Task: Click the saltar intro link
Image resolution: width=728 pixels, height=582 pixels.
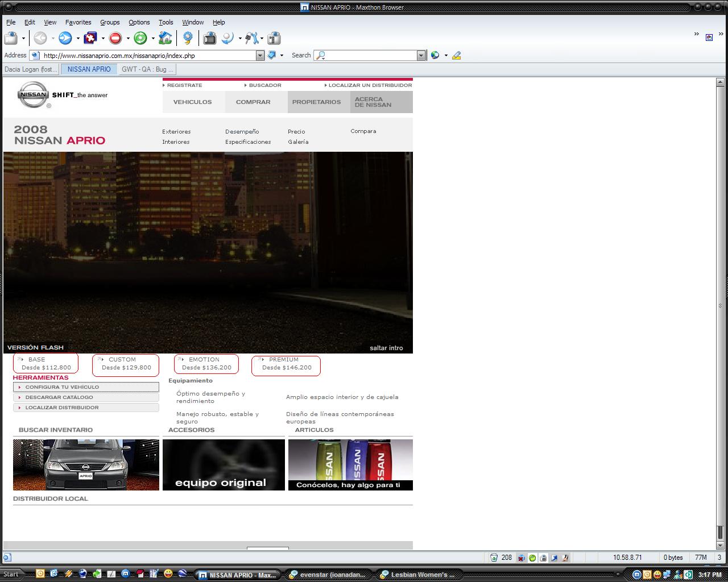Action: [x=386, y=348]
